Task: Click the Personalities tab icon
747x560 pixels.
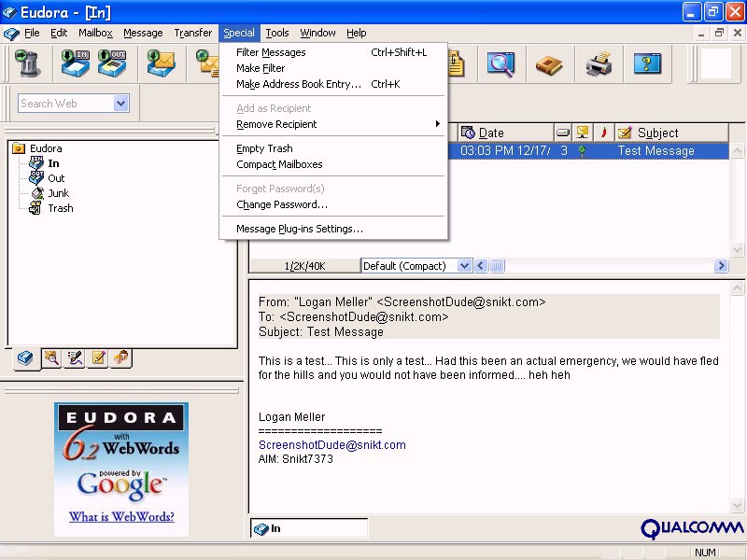Action: pyautogui.click(x=121, y=358)
